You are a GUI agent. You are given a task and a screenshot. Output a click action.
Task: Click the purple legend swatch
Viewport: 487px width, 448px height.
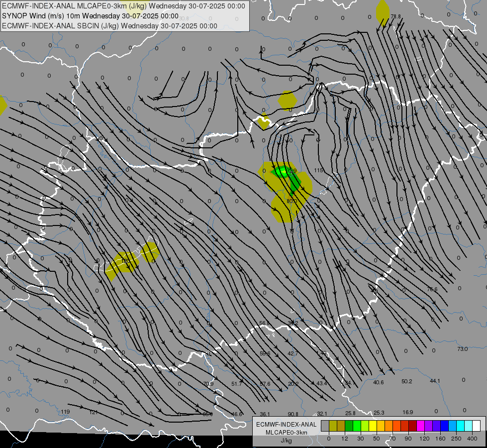click(429, 426)
